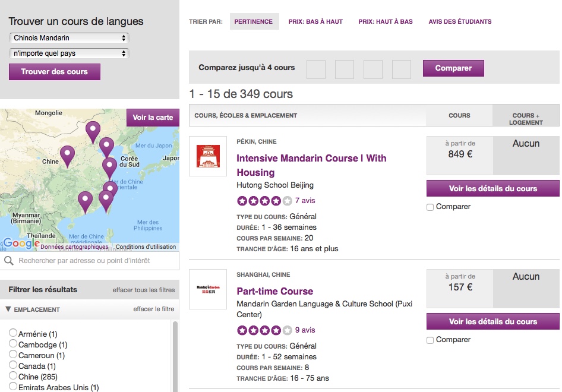The height and width of the screenshot is (392, 562).
Task: Open the Chinois Mandarin language dropdown
Action: (x=70, y=38)
